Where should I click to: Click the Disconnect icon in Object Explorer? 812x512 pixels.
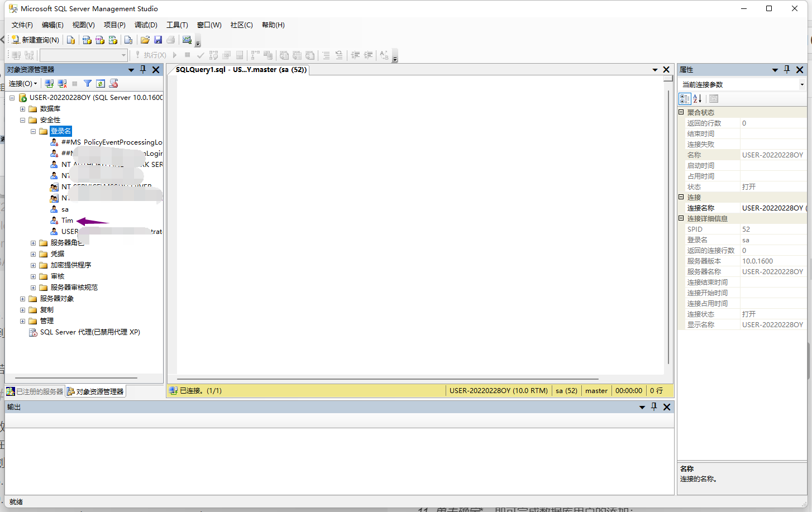click(x=62, y=83)
